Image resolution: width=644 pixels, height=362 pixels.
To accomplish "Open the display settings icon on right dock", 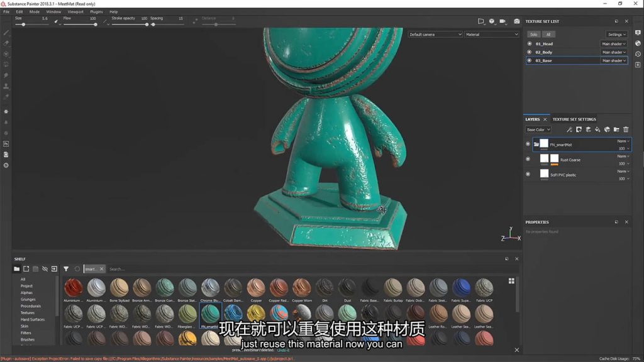I will 638,33.
